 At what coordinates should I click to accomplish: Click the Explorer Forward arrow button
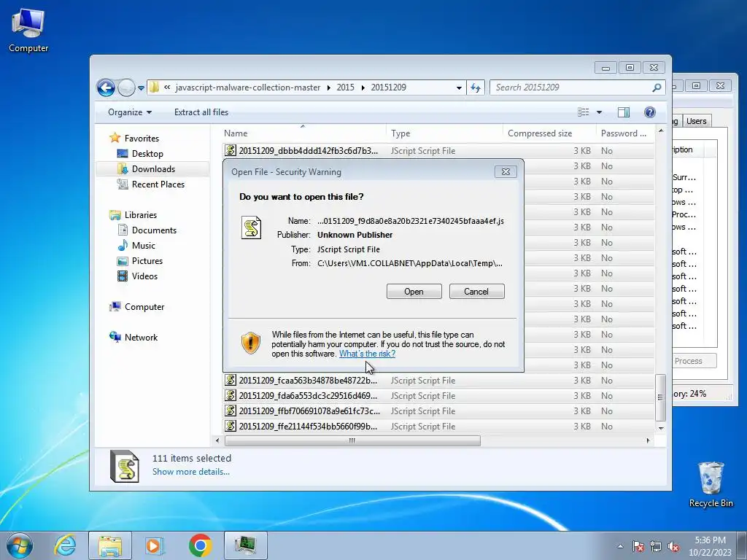pos(126,87)
